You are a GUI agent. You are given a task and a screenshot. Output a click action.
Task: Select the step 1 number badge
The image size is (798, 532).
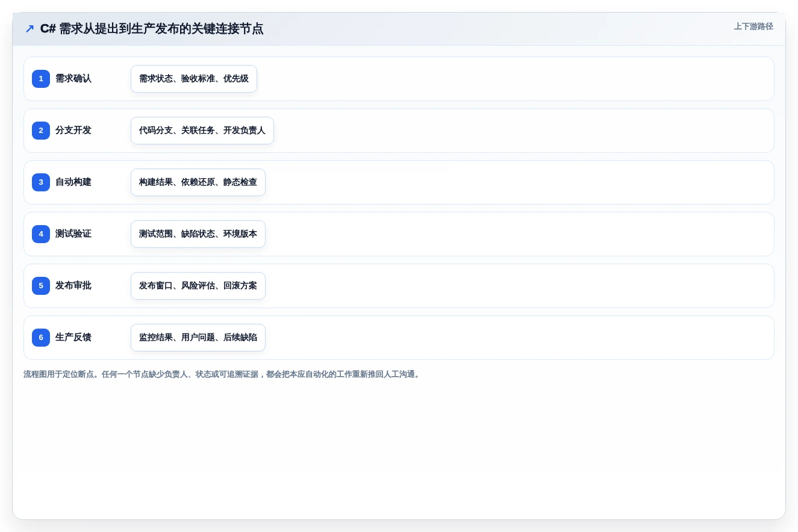[41, 79]
